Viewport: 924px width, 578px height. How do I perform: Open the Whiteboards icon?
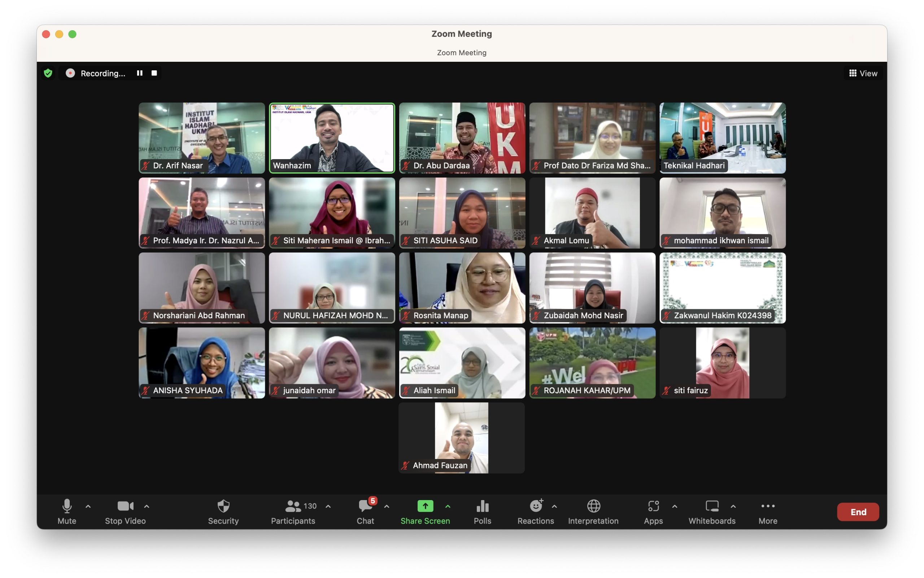coord(712,506)
